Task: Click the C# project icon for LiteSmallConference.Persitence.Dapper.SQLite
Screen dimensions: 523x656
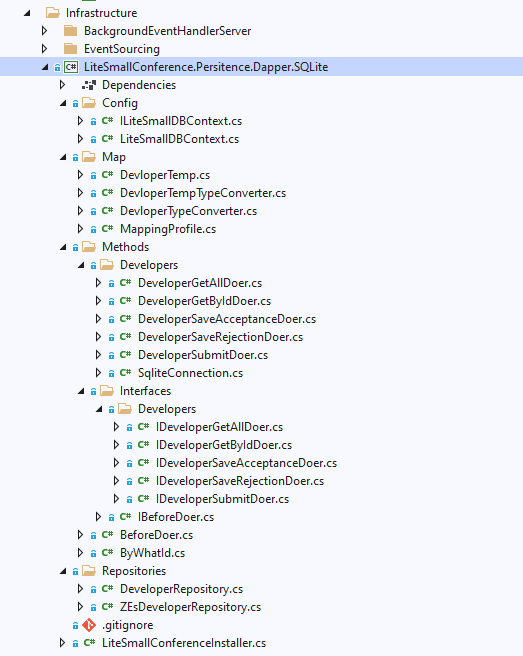Action: pyautogui.click(x=71, y=67)
